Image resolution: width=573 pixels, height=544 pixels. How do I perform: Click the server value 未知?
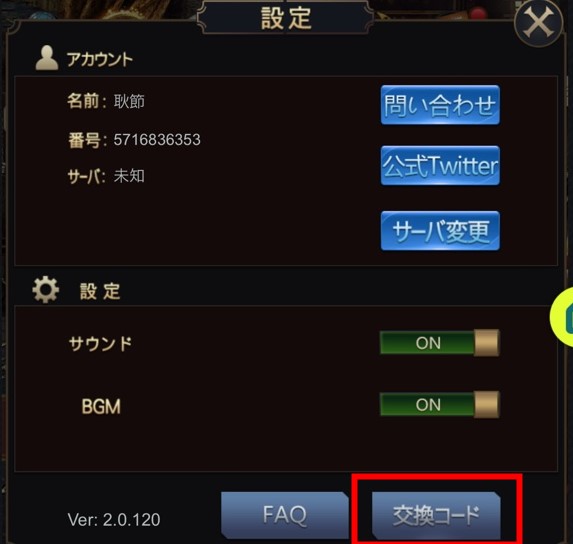tap(129, 176)
